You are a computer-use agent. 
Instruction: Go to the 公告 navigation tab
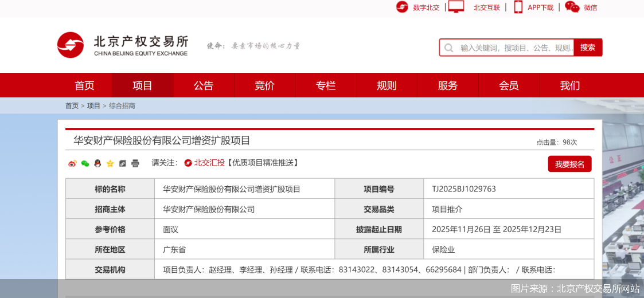click(204, 85)
